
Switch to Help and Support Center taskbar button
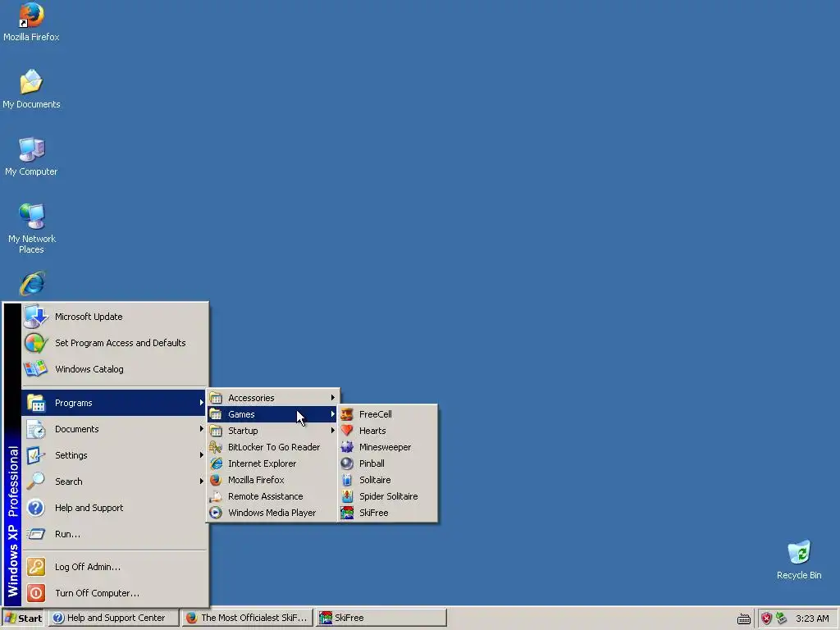click(114, 619)
